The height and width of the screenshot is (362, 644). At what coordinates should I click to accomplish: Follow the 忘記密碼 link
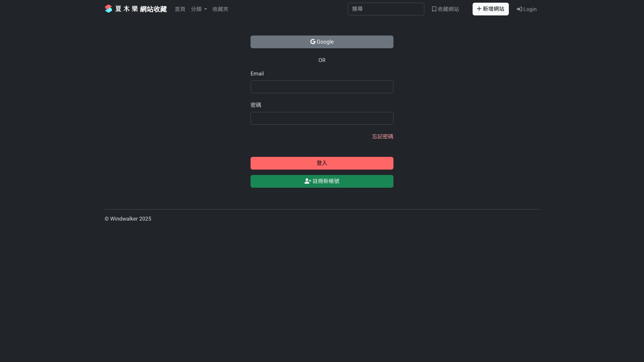(x=382, y=136)
